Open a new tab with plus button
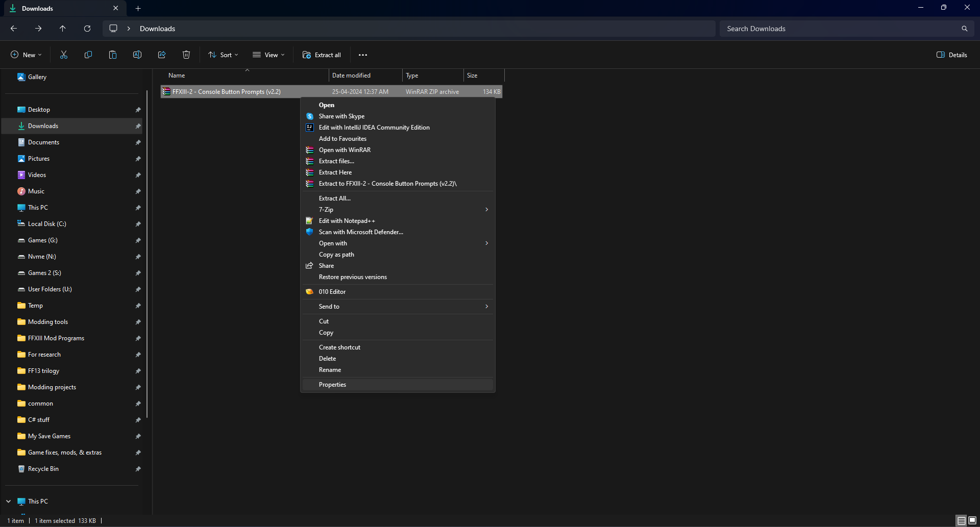Viewport: 980px width, 527px height. [x=138, y=8]
